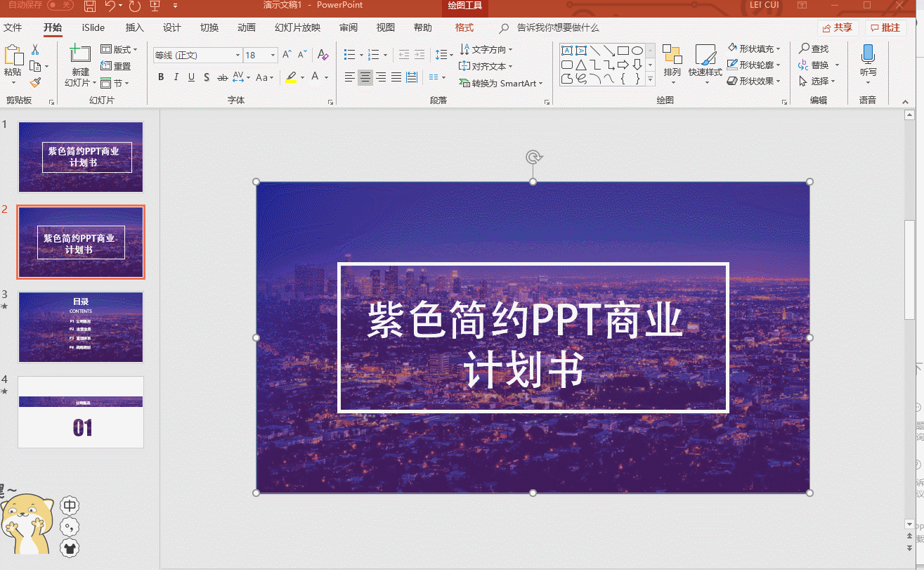This screenshot has width=924, height=570.
Task: Open Convert to SmartArt dropdown
Action: point(502,83)
